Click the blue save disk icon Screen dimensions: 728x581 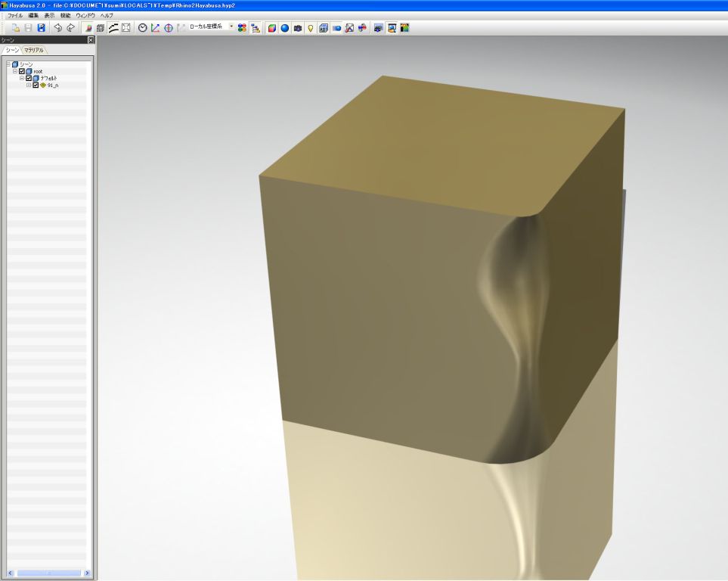[x=42, y=28]
